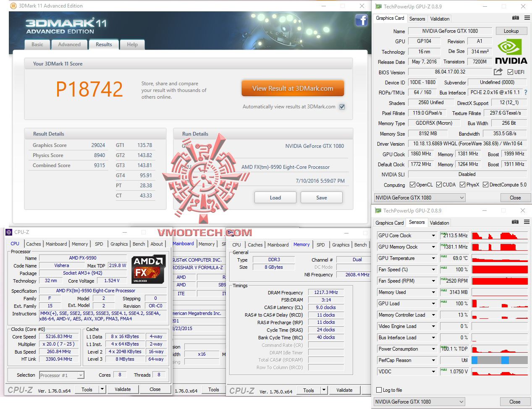
Task: Open the Caches tab in the CPU-Z CPU tab window
Action: coord(34,244)
